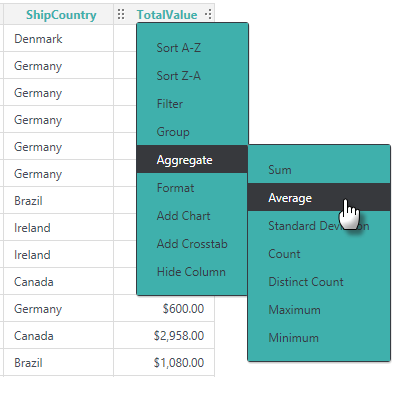Image resolution: width=399 pixels, height=400 pixels.
Task: Select Add Crosstab option
Action: click(192, 244)
